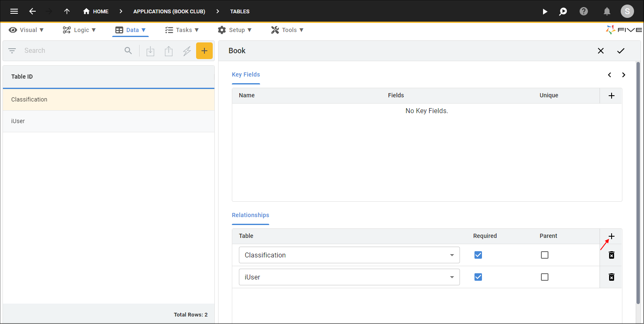The image size is (644, 324).
Task: Open the Setup menu
Action: coord(235,30)
